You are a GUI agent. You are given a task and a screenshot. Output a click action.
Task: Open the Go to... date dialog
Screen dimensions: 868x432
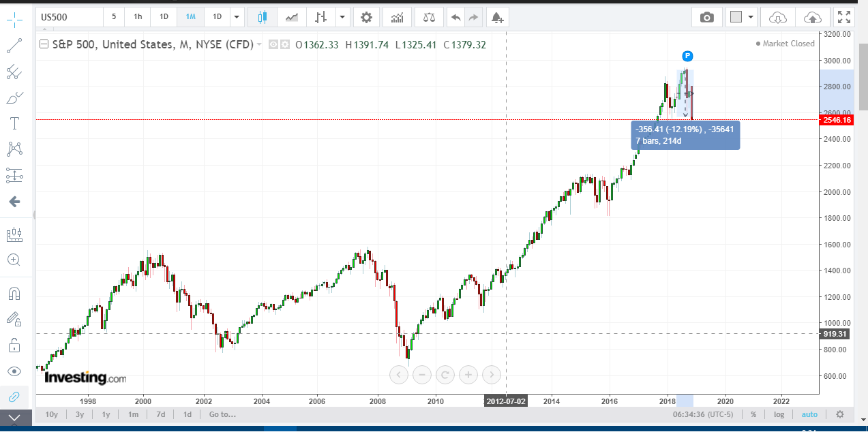pyautogui.click(x=222, y=414)
